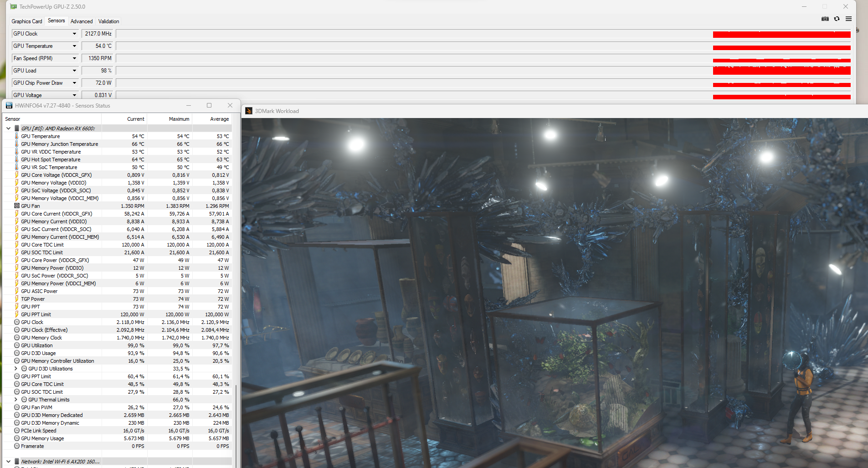Click thermometer icon beside GPU VR VDDC Temperature

[x=17, y=152]
